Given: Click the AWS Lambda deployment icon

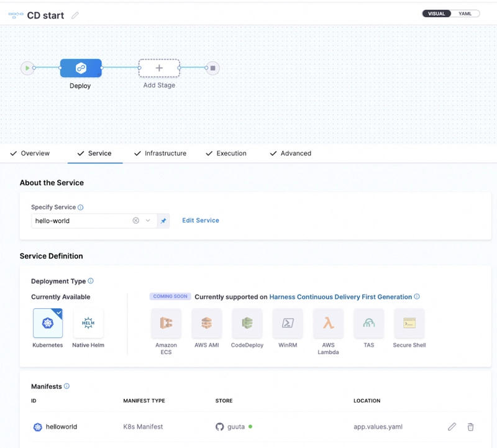Looking at the screenshot, I should (329, 323).
